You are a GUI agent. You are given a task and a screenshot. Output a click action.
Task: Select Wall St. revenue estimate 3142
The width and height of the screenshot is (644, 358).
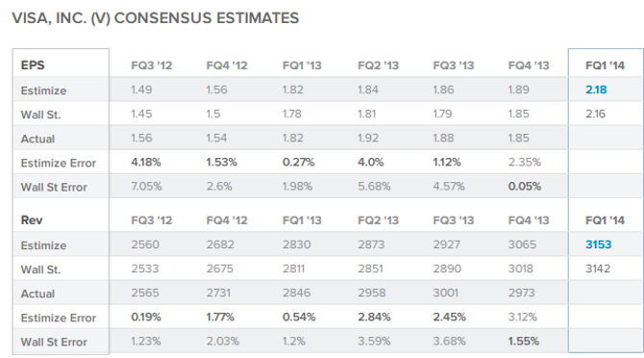598,268
